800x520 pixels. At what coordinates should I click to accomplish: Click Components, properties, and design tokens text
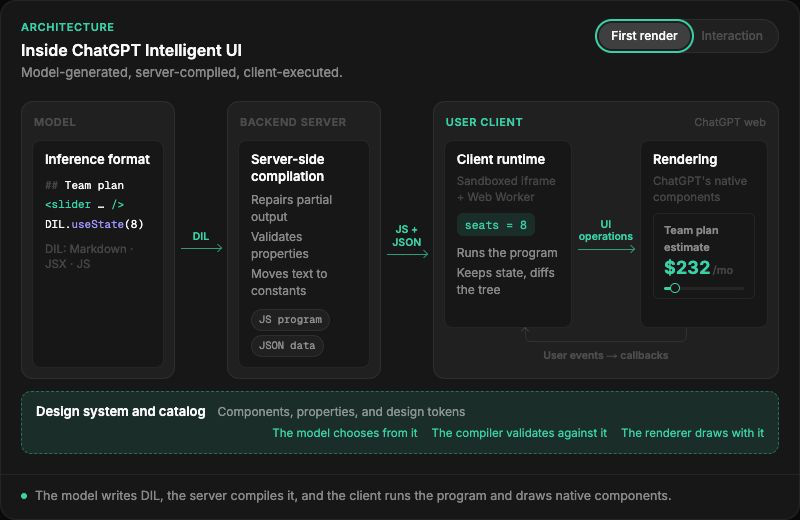(341, 412)
